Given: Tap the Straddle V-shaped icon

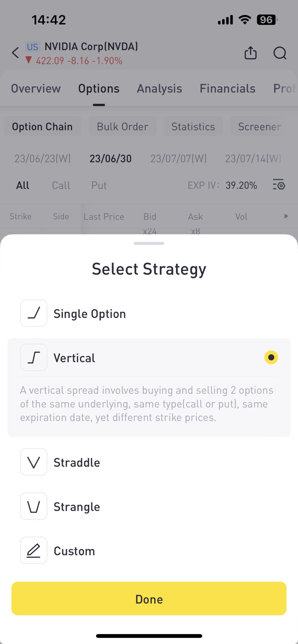Looking at the screenshot, I should [x=34, y=462].
